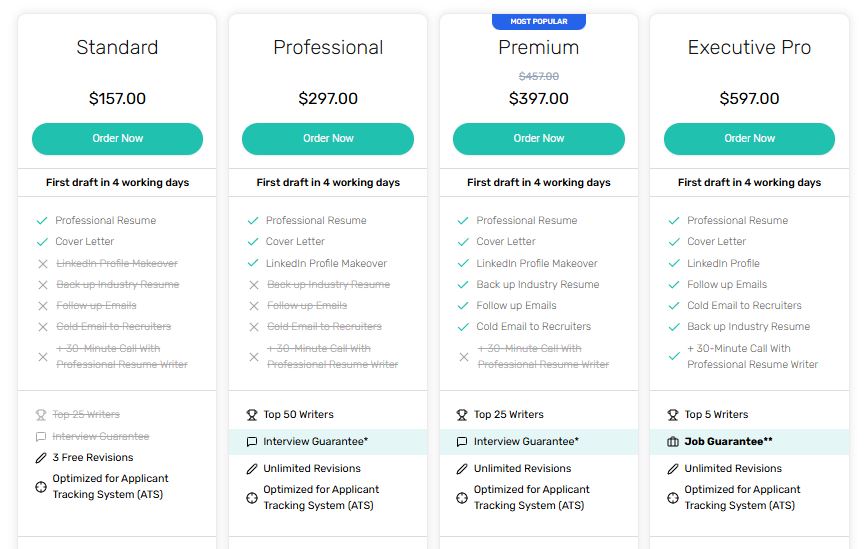Click the trophy icon beside Top 5 Writers
864x549 pixels.
673,415
